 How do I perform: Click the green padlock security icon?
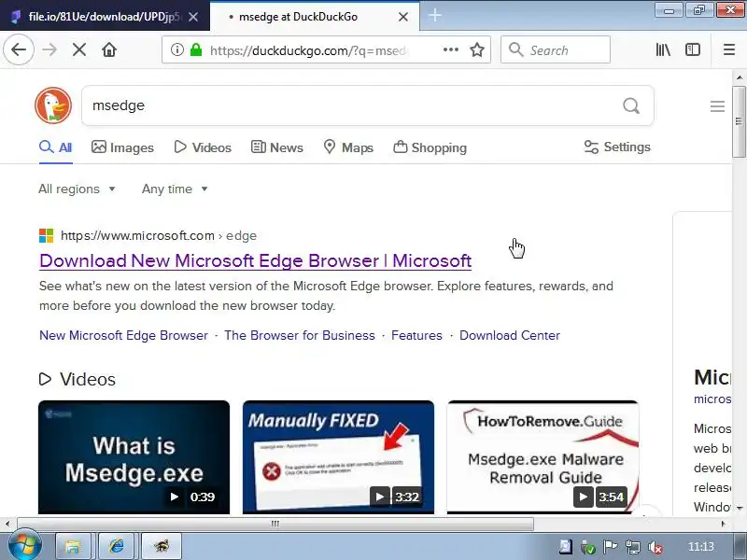[196, 49]
